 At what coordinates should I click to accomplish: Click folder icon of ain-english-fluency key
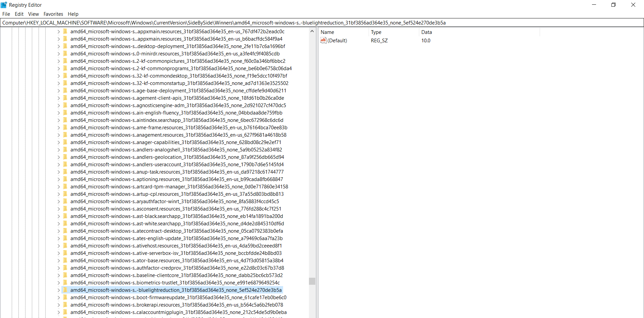65,113
